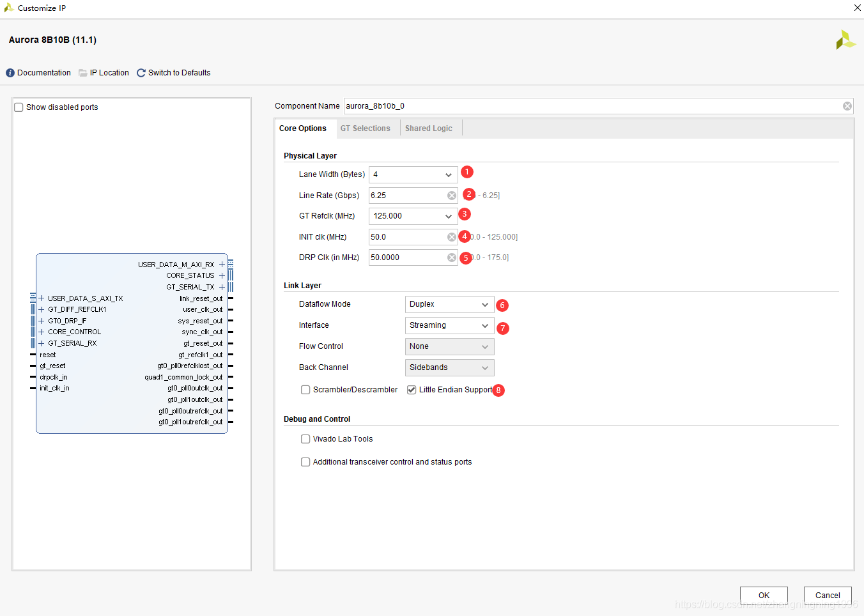
Task: Open the Flow Control dropdown
Action: (x=450, y=346)
